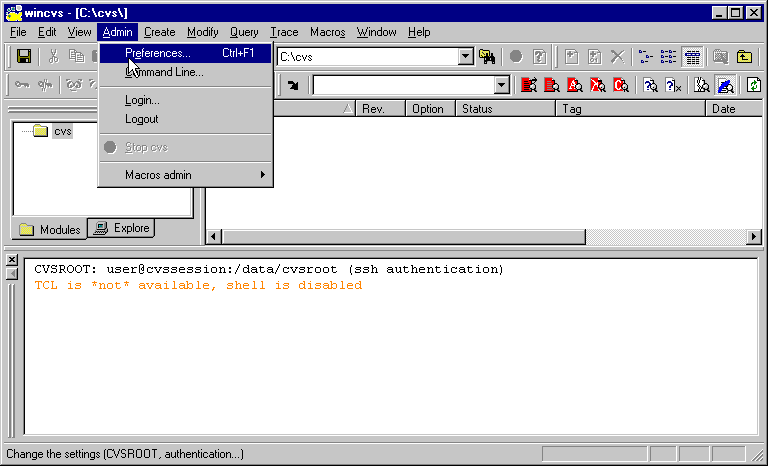Click the green refresh icon at toolbar end
Screen dimensions: 768x466
point(754,86)
